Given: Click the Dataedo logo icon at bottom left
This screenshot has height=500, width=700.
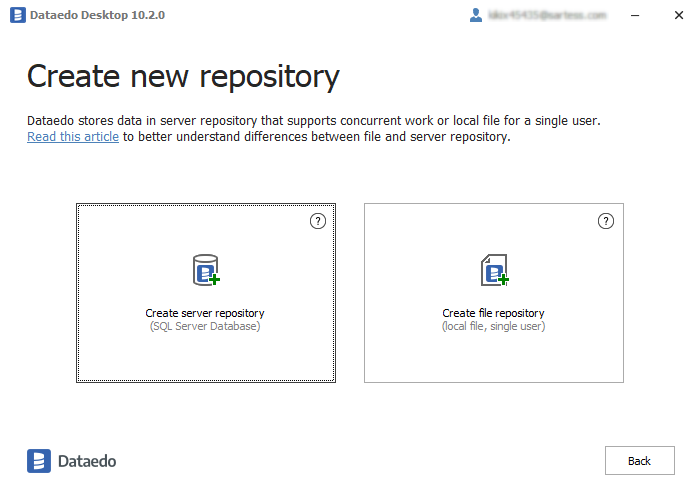Looking at the screenshot, I should click(x=39, y=461).
